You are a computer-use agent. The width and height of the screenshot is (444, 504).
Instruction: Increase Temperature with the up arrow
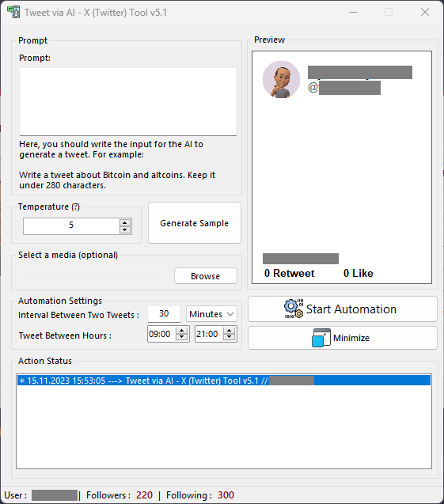coord(125,222)
